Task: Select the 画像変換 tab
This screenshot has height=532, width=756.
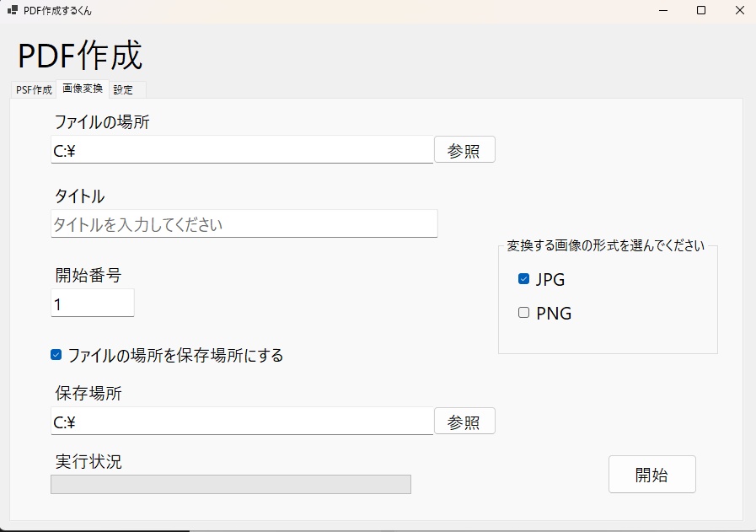Action: point(83,89)
